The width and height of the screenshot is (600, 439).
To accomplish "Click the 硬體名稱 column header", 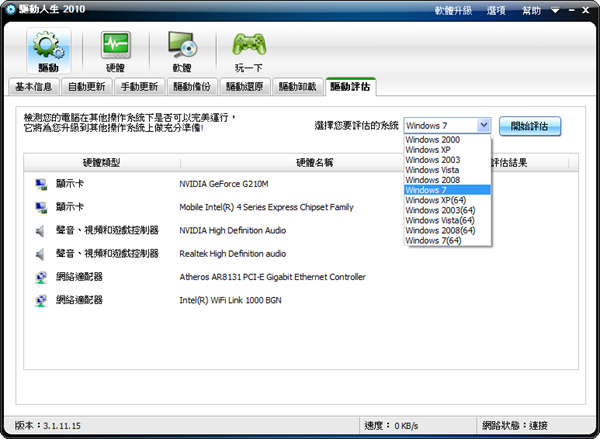I will click(x=315, y=163).
